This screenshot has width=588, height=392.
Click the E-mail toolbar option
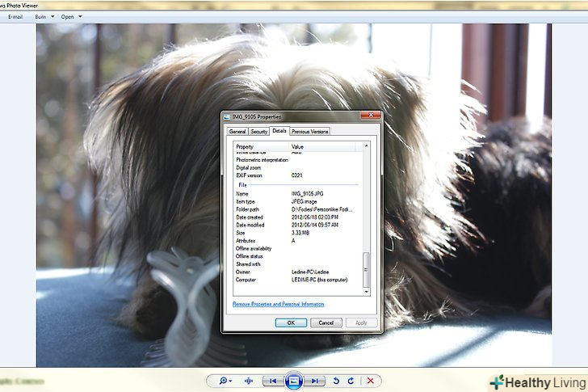point(15,16)
